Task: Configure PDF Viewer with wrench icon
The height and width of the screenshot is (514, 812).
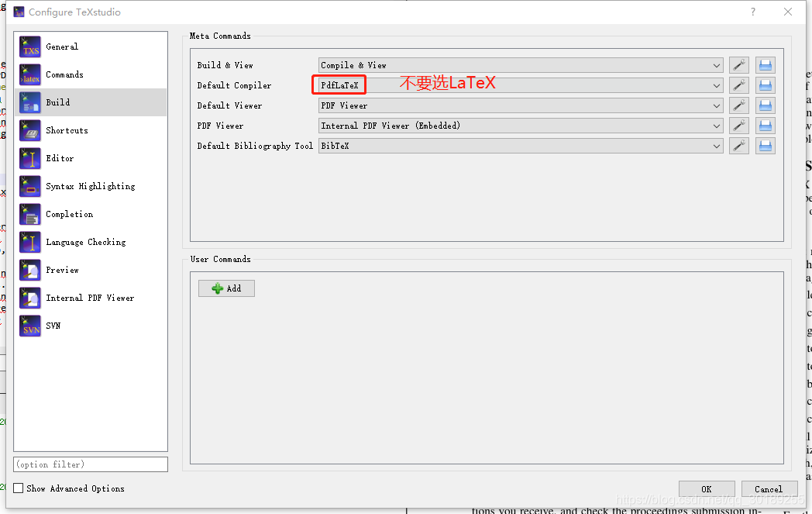Action: [739, 126]
